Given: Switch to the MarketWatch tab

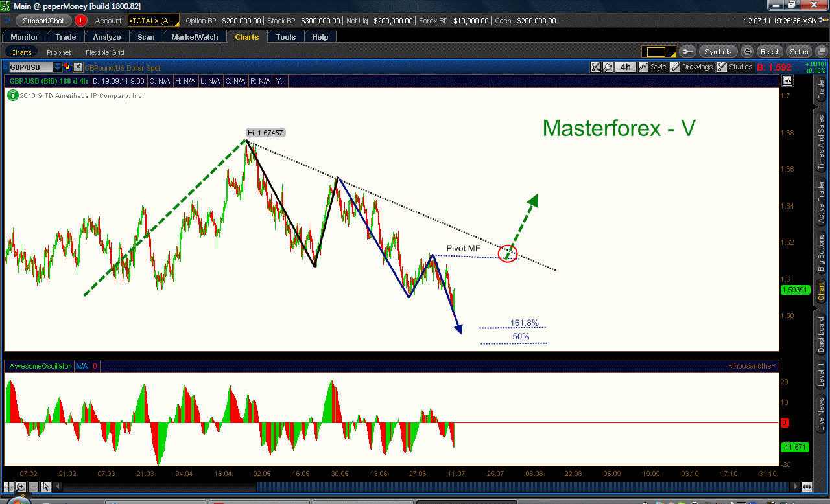Looking at the screenshot, I should point(195,37).
